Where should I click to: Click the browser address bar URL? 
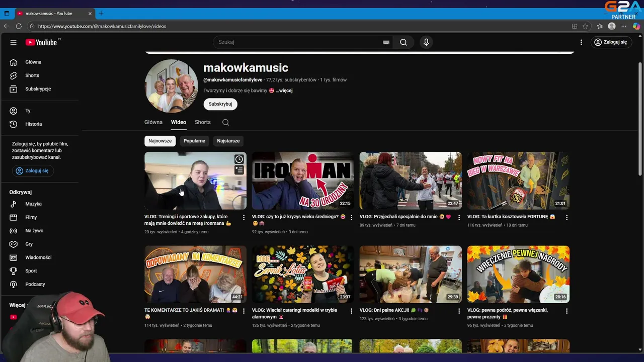click(x=102, y=26)
